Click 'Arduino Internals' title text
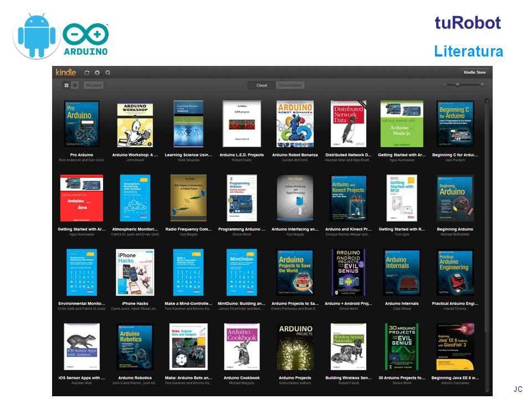Screen dimensions: 532x399 (402, 303)
